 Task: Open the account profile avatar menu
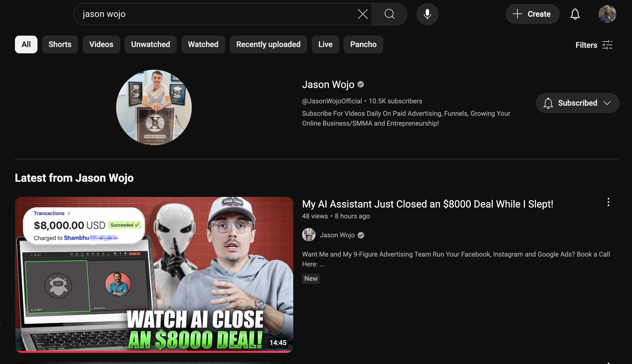click(607, 14)
